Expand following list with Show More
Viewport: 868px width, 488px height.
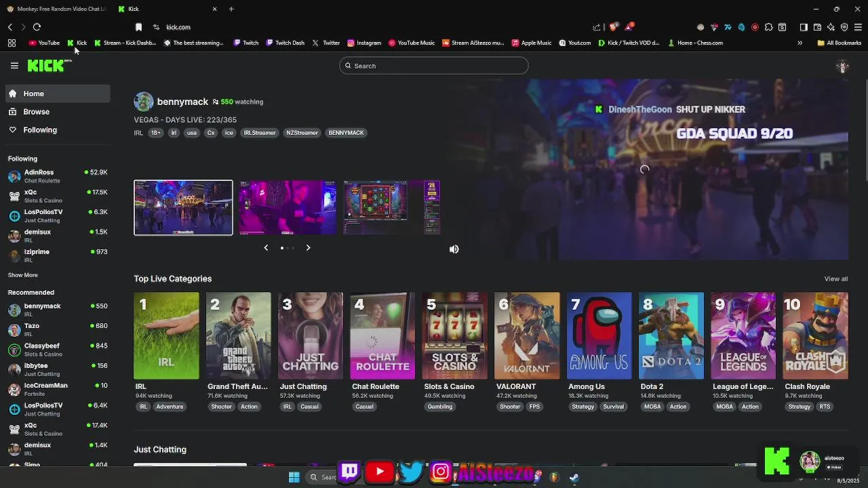coord(23,275)
